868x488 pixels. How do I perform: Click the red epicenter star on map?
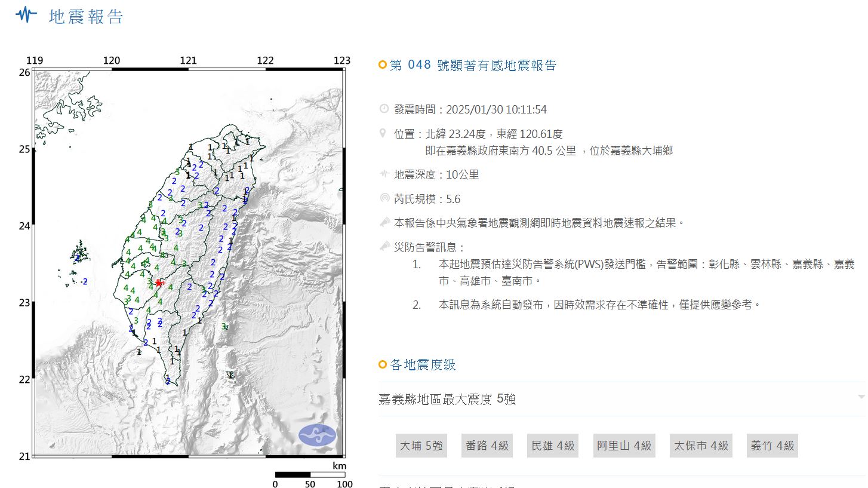click(x=158, y=283)
